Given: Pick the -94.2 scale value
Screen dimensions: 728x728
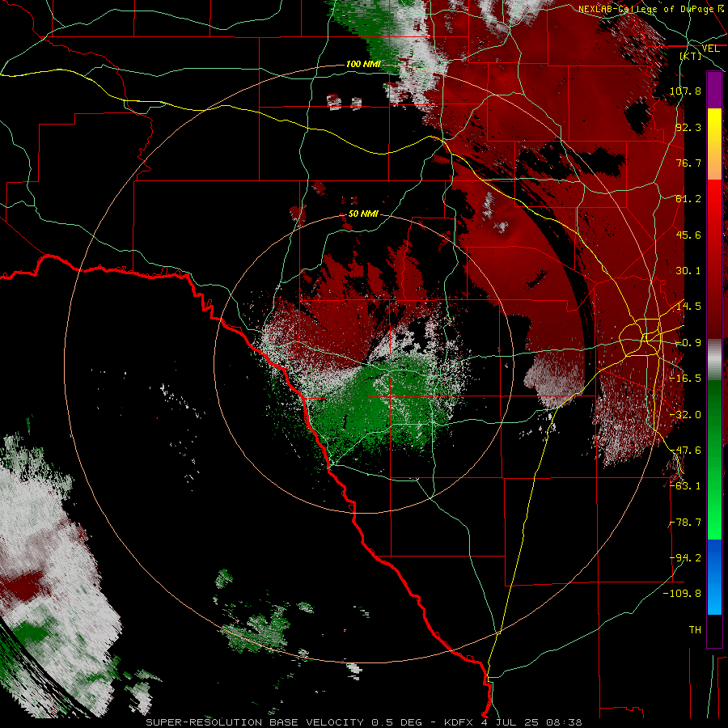Looking at the screenshot, I should tap(685, 558).
